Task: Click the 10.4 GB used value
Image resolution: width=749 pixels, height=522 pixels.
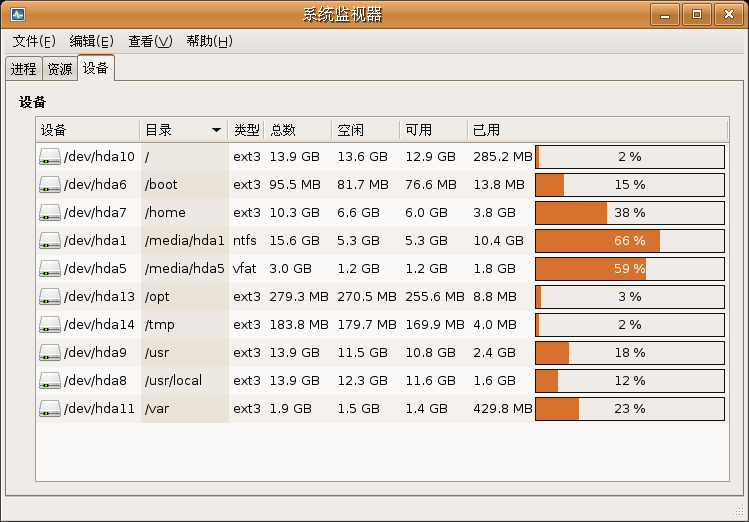Action: coord(499,241)
